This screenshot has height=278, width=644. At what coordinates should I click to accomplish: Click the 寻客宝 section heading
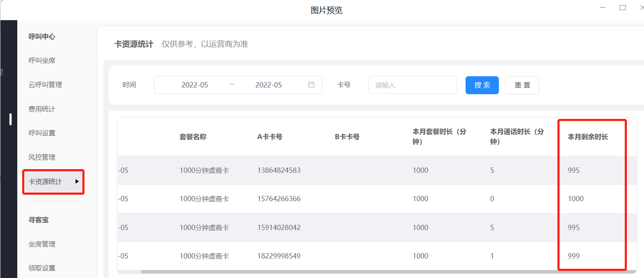tap(38, 220)
